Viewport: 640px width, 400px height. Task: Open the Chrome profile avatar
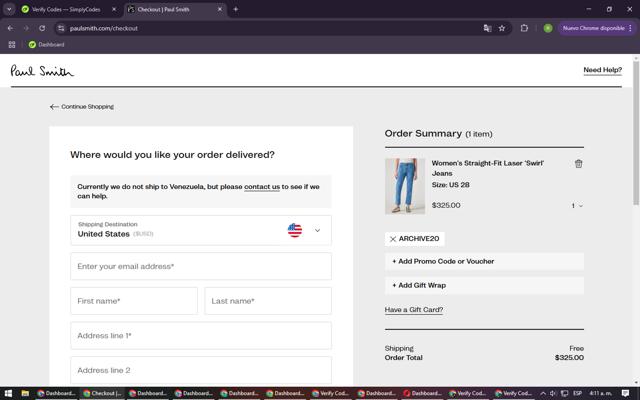[x=548, y=28]
